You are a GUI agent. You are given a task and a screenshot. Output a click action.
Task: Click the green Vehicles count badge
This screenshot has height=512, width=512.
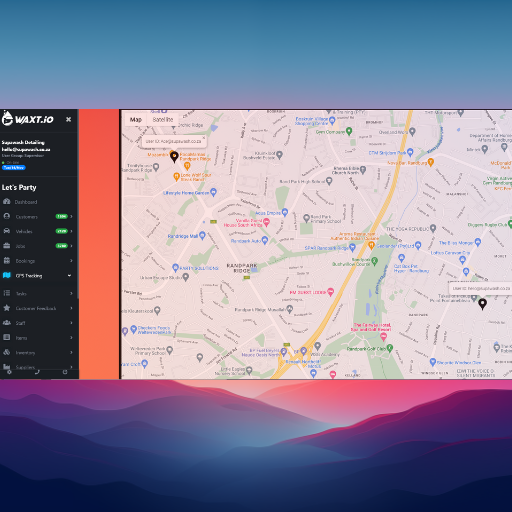tap(62, 231)
